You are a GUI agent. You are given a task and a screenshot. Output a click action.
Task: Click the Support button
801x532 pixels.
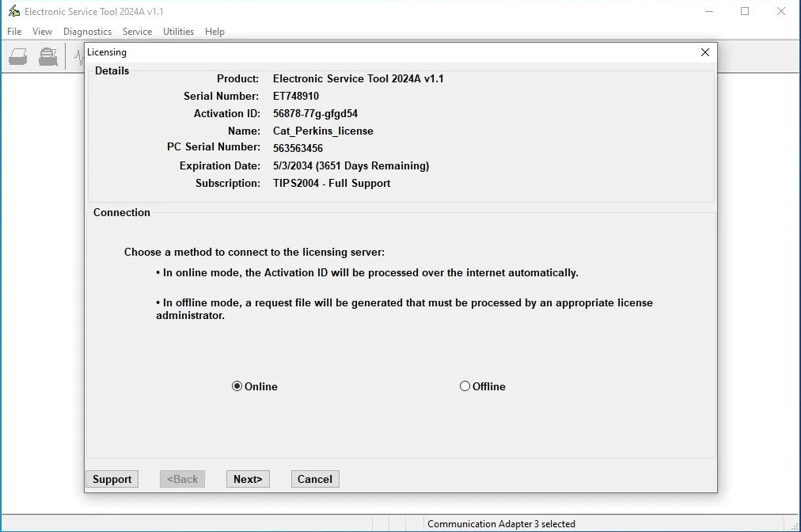112,479
